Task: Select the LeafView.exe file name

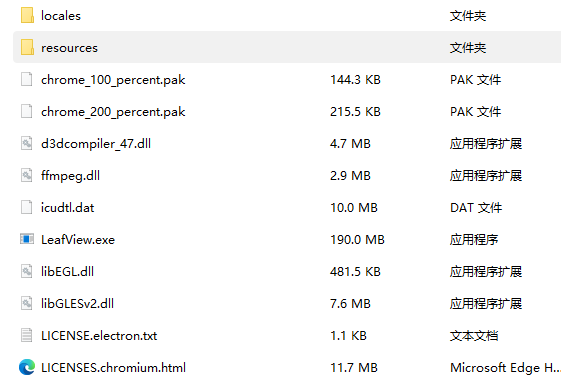Action: click(78, 239)
